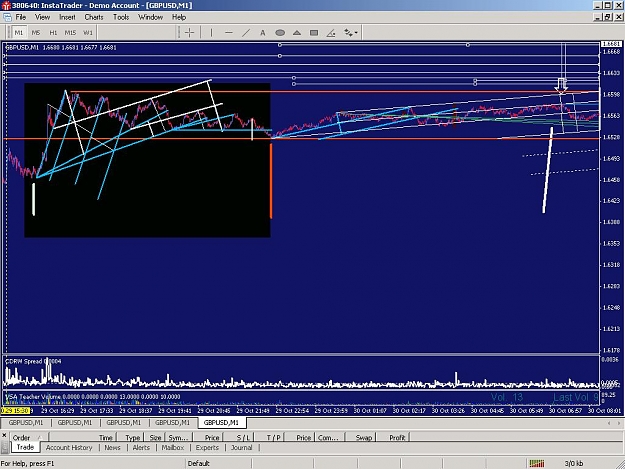The width and height of the screenshot is (625, 469).
Task: Click the 3/0 kb traffic readout
Action: coord(574,463)
